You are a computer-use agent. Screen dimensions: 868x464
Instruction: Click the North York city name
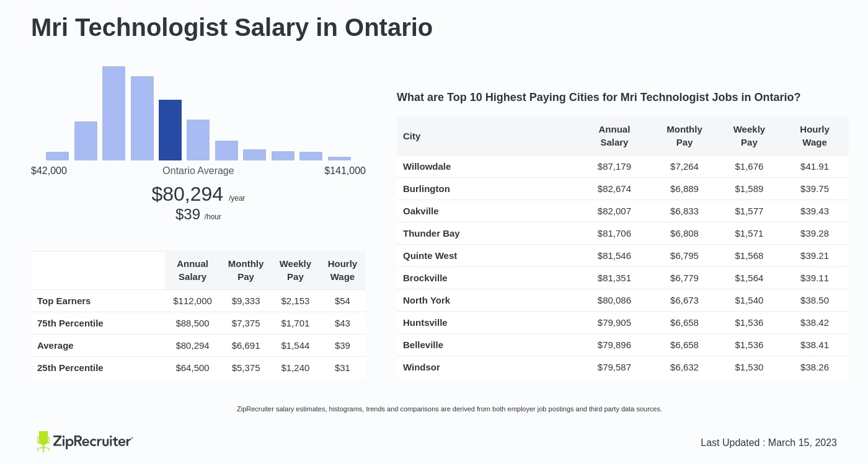[x=427, y=300]
